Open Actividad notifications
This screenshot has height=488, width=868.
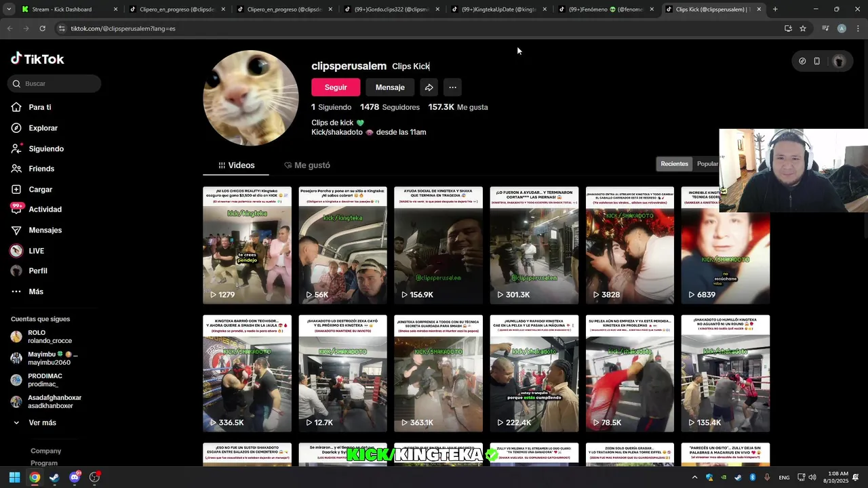[37, 209]
